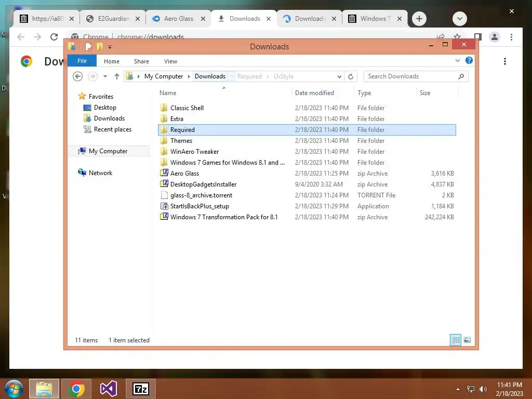Select Desktop under Favorites
The image size is (532, 399).
pyautogui.click(x=105, y=107)
